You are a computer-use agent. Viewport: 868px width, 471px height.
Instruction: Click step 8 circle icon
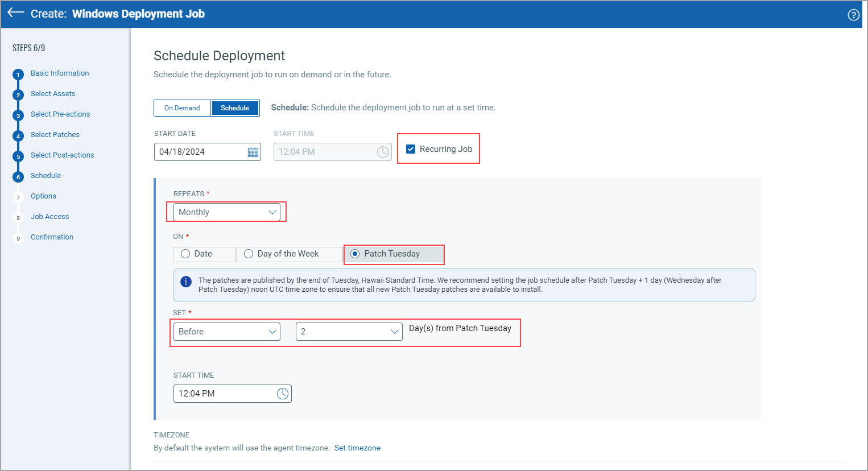click(x=18, y=218)
